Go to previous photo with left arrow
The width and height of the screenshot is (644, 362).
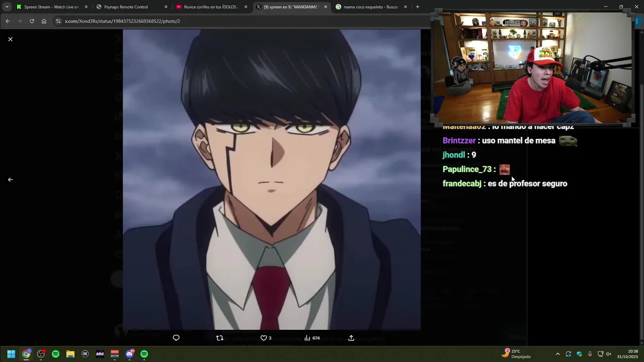pos(10,179)
